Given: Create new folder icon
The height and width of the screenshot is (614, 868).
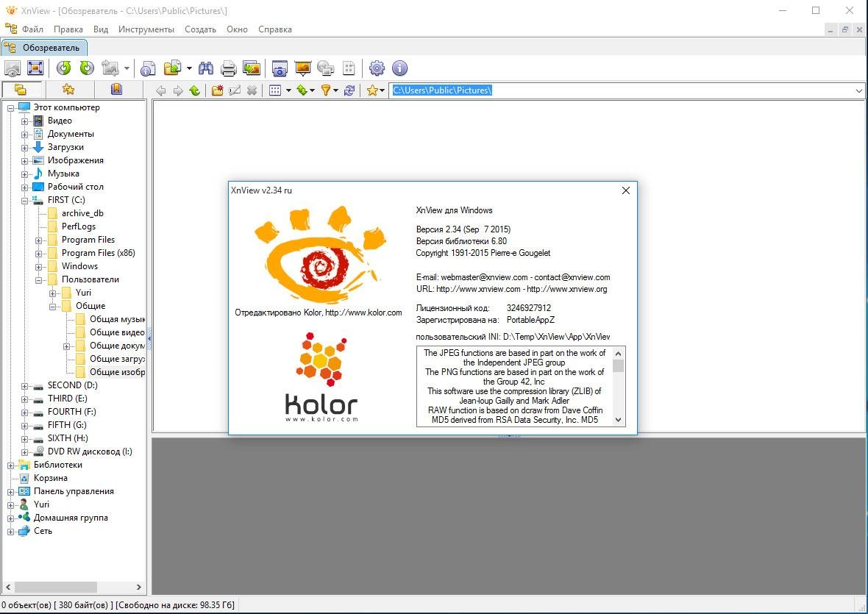Looking at the screenshot, I should (x=218, y=90).
